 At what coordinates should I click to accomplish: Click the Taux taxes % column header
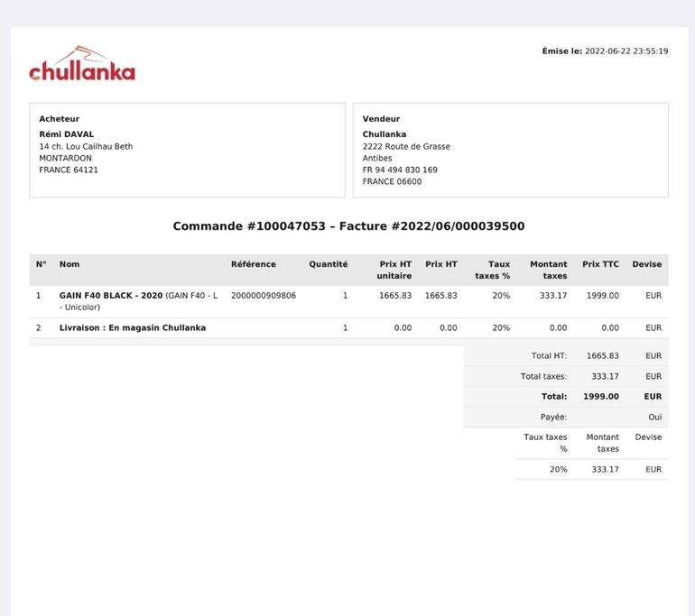click(493, 270)
